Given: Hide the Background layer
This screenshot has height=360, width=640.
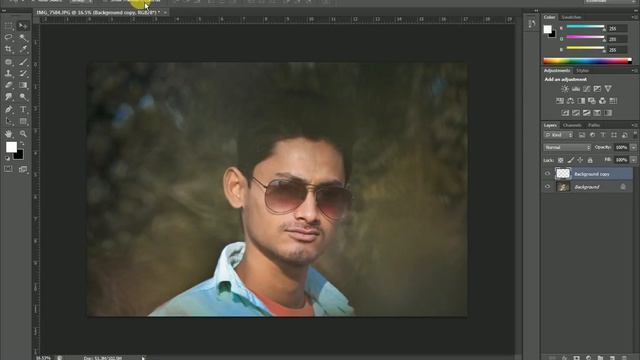Looking at the screenshot, I should point(548,187).
